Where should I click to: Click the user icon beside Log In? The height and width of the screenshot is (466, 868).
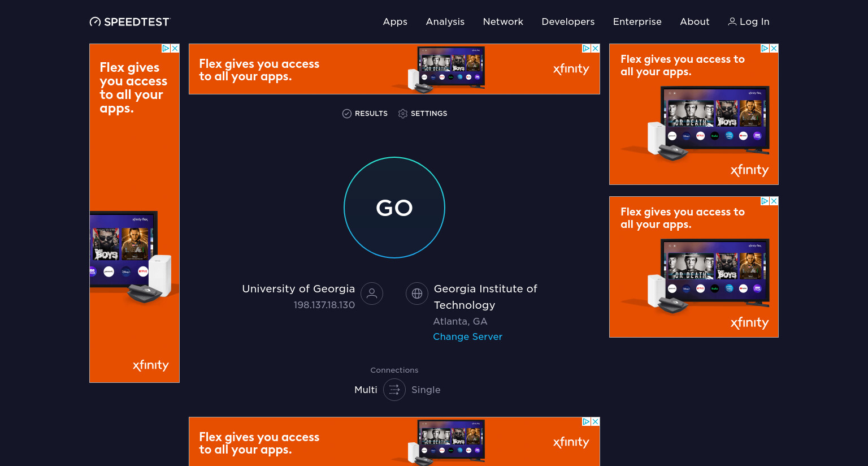pyautogui.click(x=732, y=21)
